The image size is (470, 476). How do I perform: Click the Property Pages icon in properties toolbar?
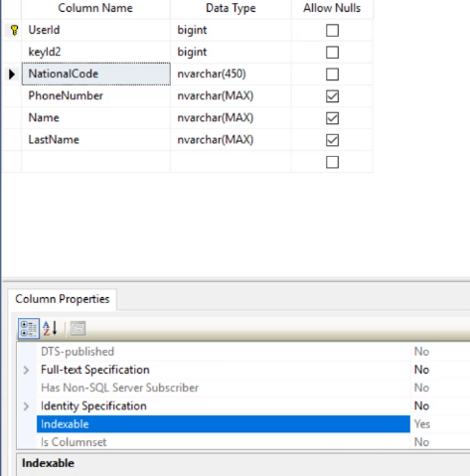pyautogui.click(x=78, y=328)
